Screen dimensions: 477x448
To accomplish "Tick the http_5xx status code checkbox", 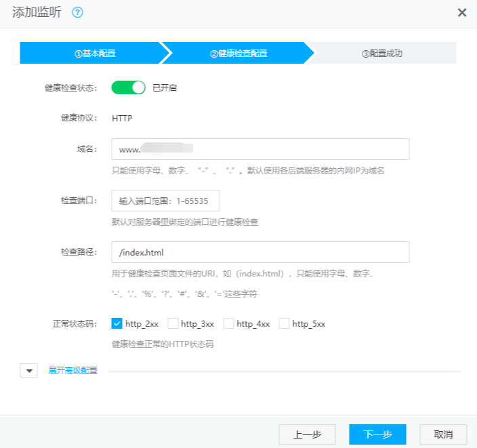I will point(284,323).
